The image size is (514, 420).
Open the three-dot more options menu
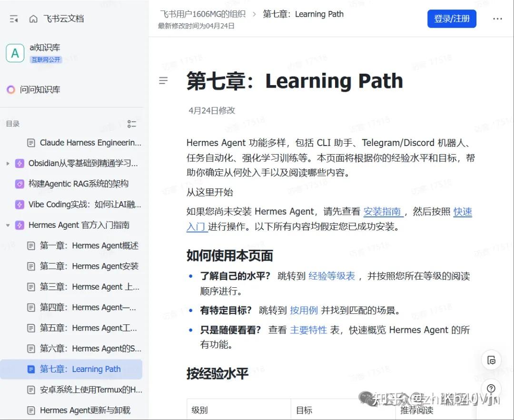[497, 19]
